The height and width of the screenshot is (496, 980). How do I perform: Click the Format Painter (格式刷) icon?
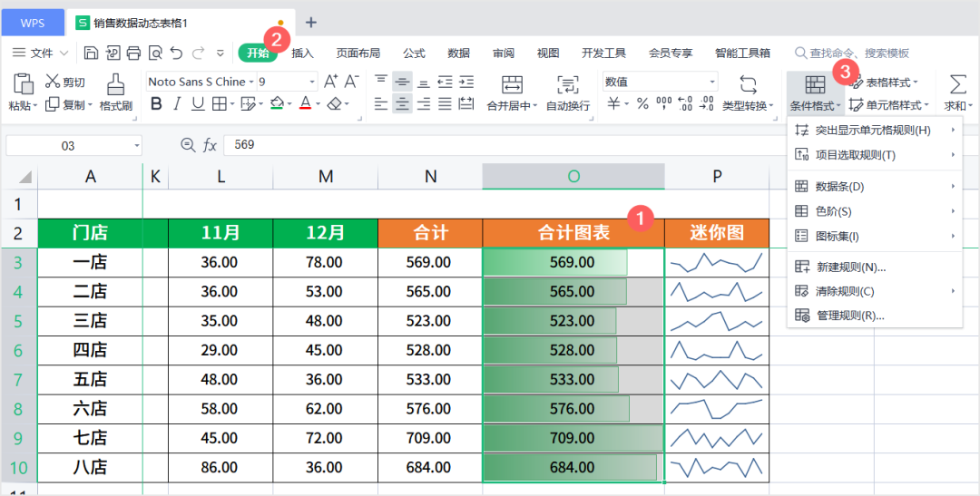point(116,84)
